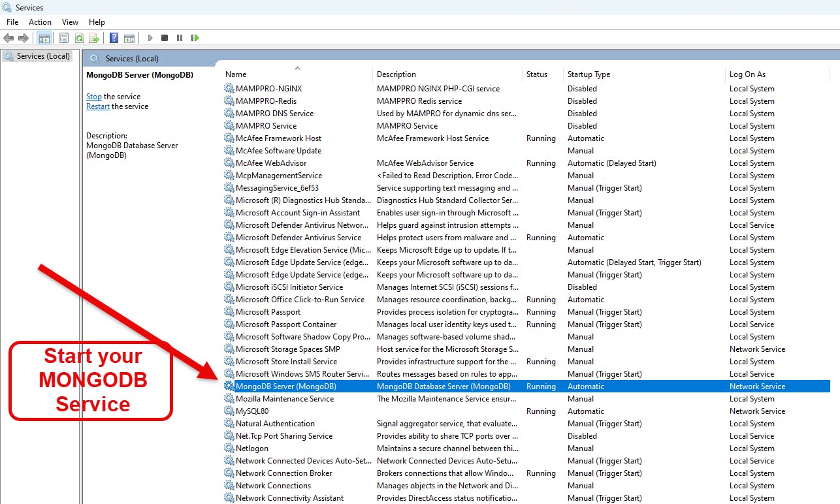Click 'The Mozilla Maintenance Service ensur...' description
This screenshot has height=504, width=840.
coord(447,399)
